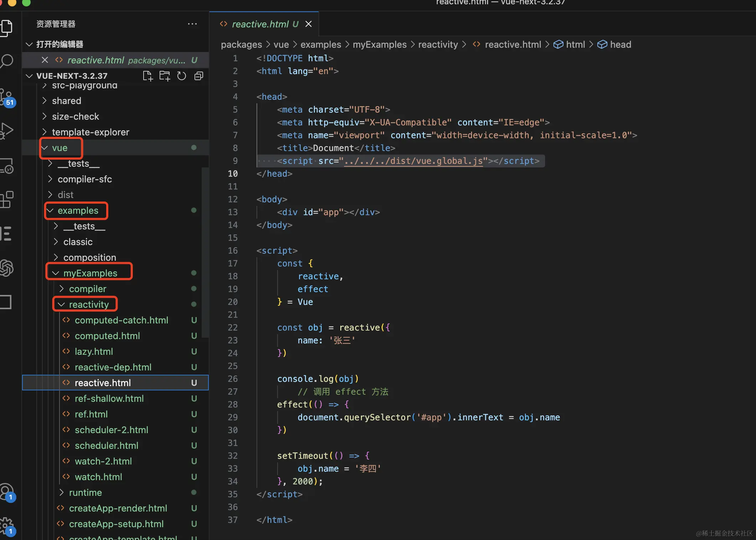
Task: Click the New File icon in explorer header
Action: tap(147, 76)
